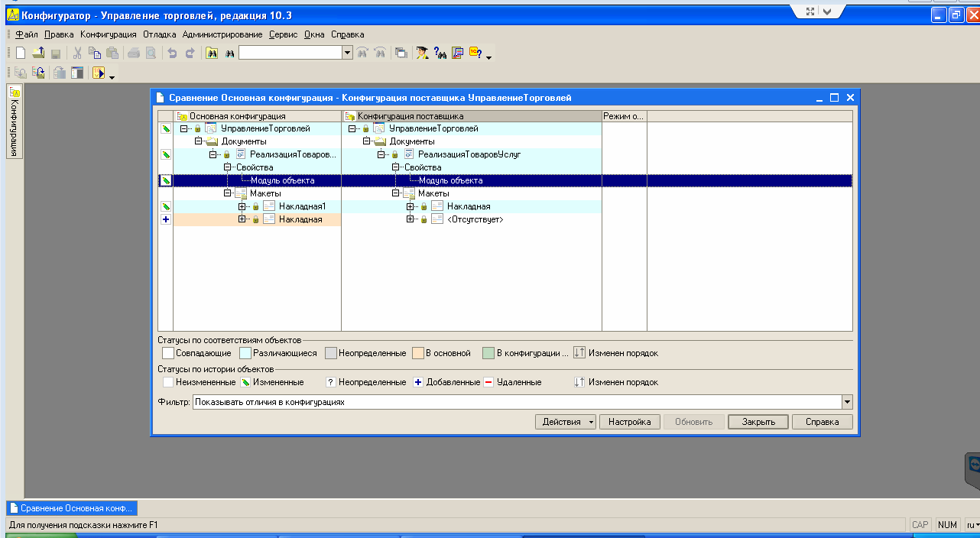Click the 1C help question icon

pos(475,53)
